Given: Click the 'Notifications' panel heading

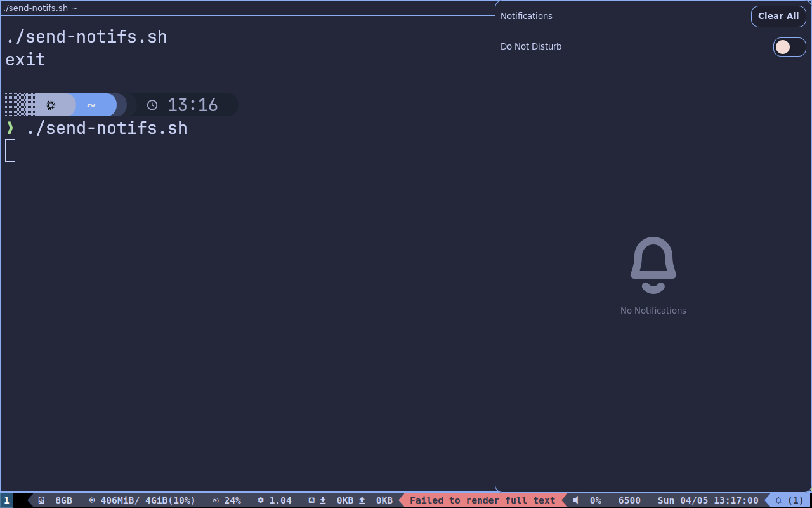Looking at the screenshot, I should click(527, 16).
